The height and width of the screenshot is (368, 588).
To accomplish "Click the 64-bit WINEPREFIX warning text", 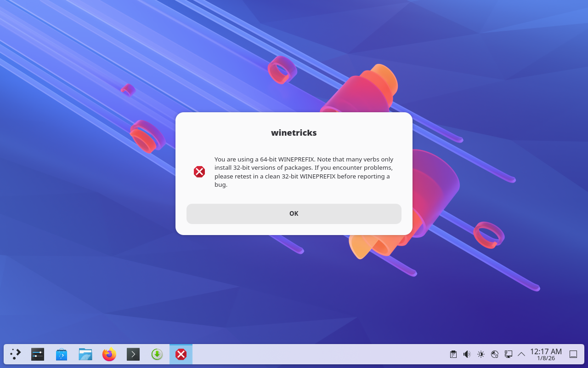I will click(x=304, y=172).
